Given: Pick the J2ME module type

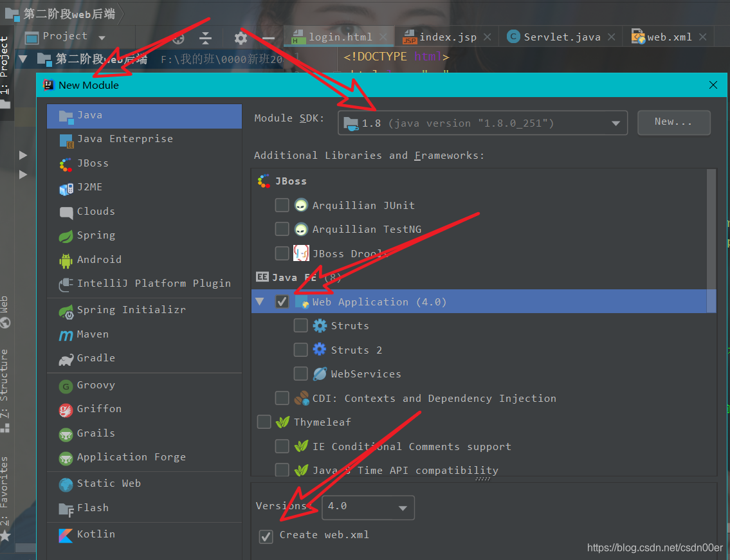Looking at the screenshot, I should click(x=144, y=187).
